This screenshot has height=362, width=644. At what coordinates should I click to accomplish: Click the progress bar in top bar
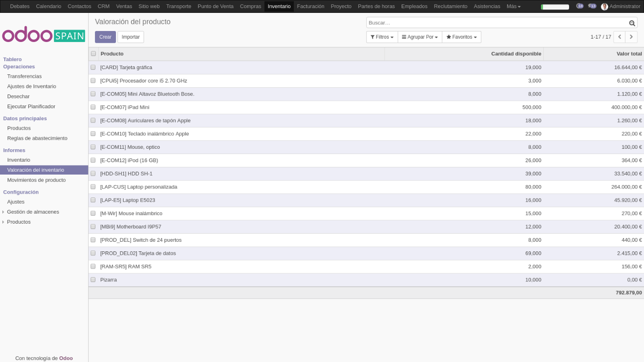(x=555, y=7)
